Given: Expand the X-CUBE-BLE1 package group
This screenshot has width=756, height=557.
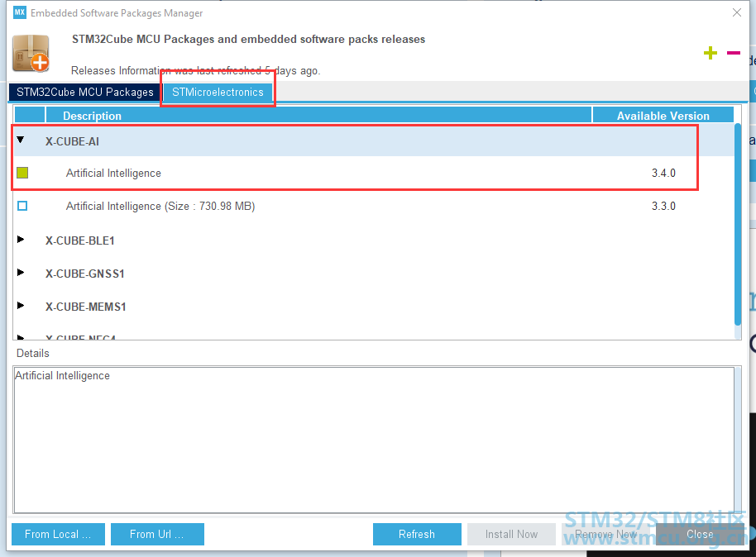Looking at the screenshot, I should click(x=20, y=240).
